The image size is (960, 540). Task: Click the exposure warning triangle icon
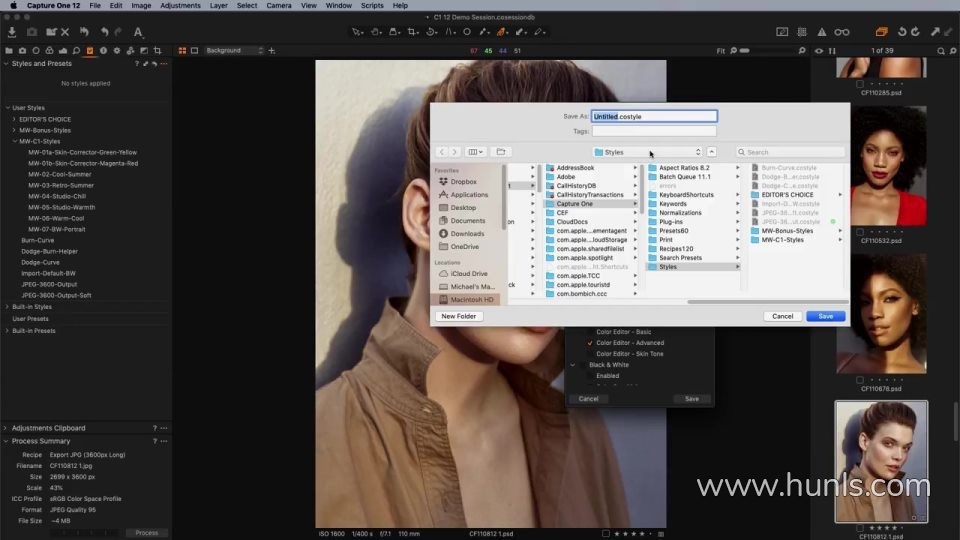821,32
